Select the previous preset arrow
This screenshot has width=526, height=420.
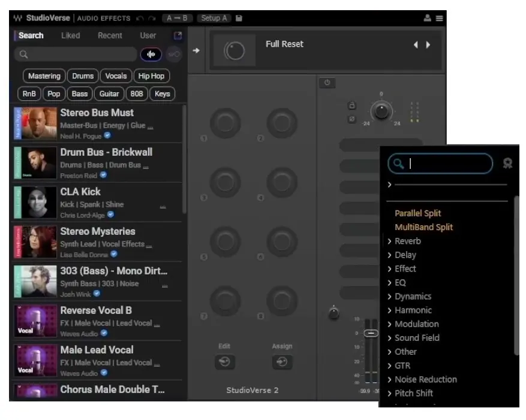tap(416, 44)
